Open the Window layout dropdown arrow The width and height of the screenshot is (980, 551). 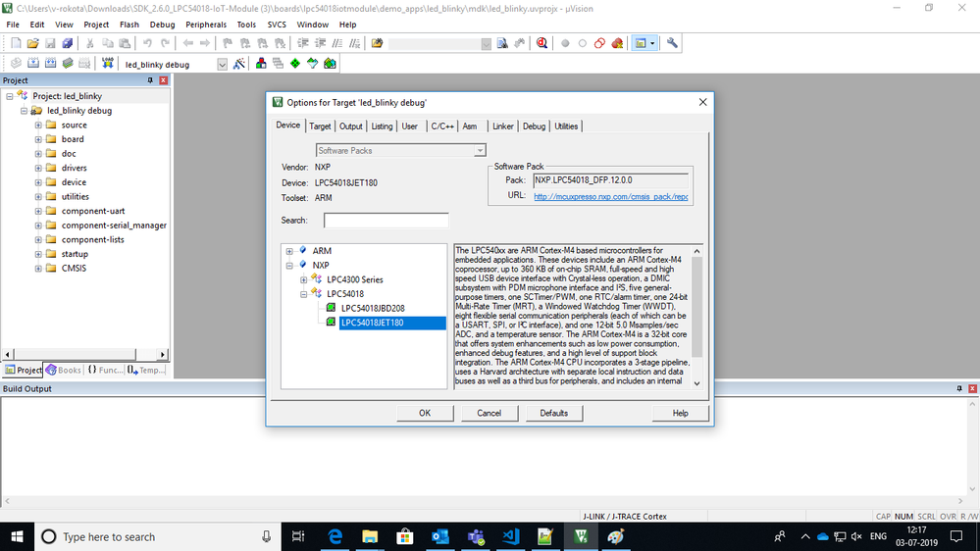pos(652,43)
